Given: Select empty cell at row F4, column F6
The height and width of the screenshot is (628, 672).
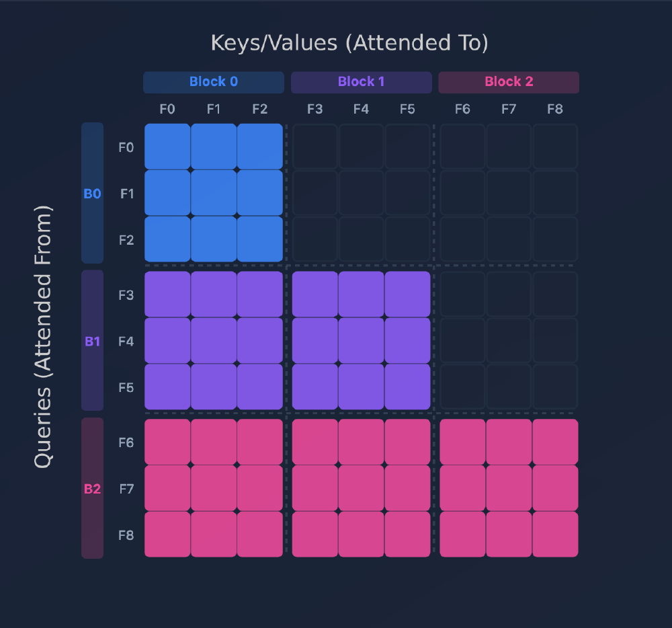Looking at the screenshot, I should click(x=462, y=341).
